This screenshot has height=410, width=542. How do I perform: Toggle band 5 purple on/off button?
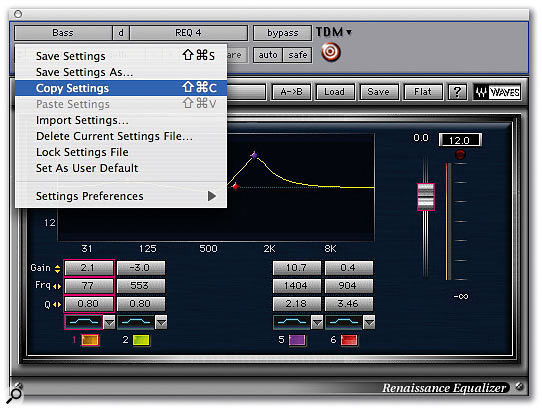click(x=297, y=340)
